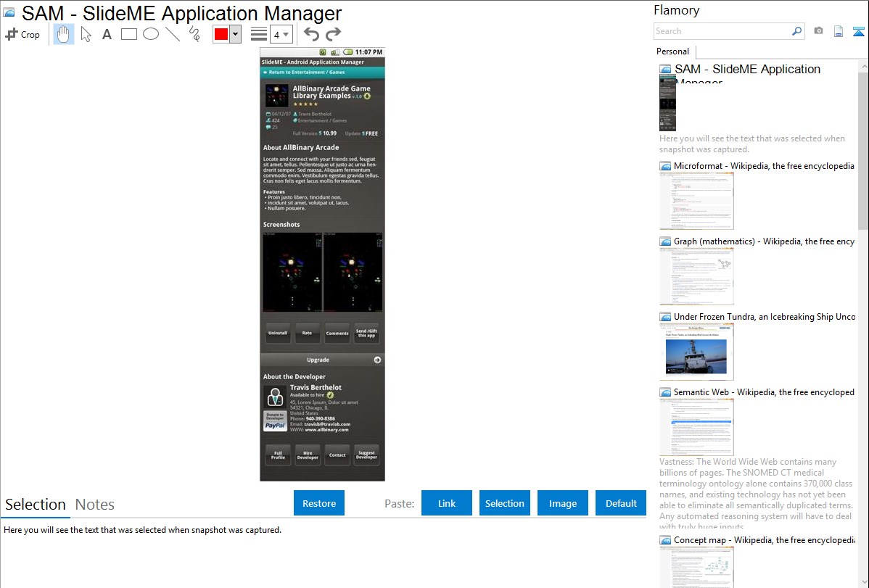Click the Concept map entry's cloud icon

[665, 539]
